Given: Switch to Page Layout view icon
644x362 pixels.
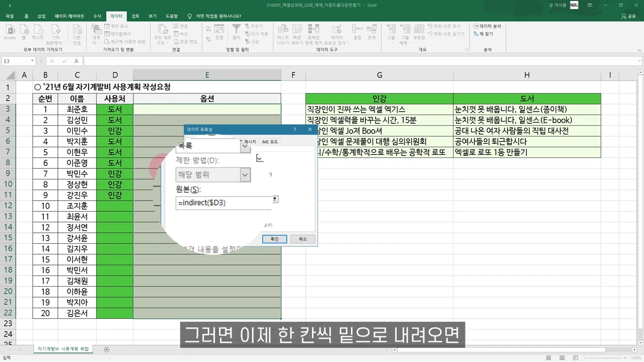Looking at the screenshot, I should [x=562, y=358].
